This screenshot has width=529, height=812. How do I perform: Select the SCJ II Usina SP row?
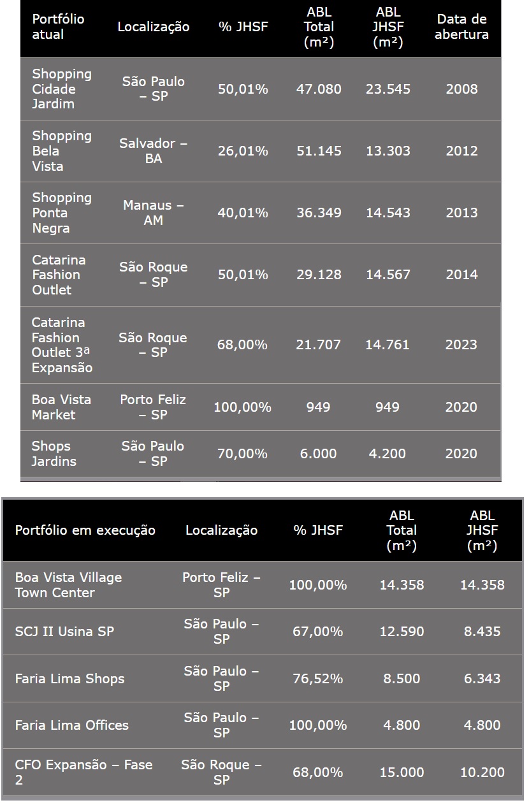[64, 632]
